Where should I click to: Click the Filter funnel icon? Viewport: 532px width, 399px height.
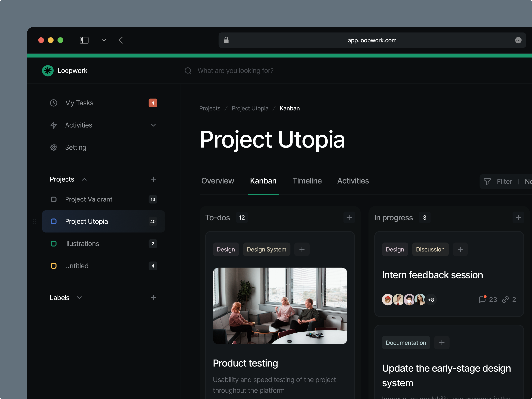pyautogui.click(x=487, y=182)
